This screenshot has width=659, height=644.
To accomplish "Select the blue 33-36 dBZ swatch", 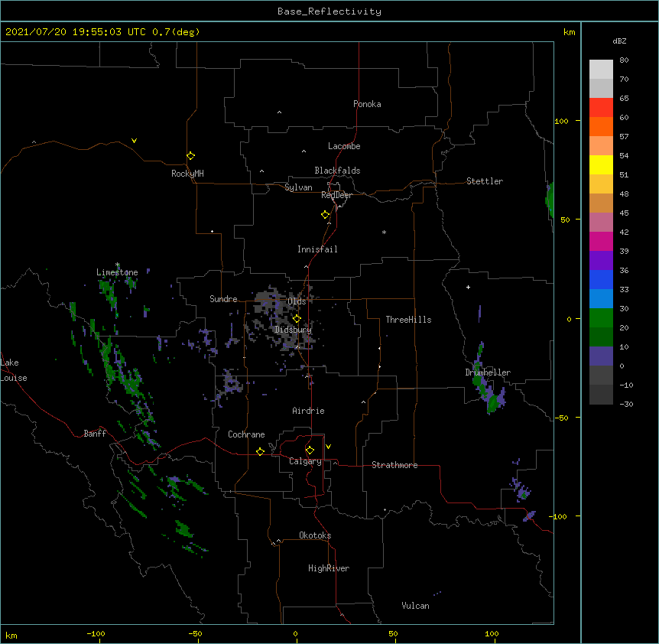I will click(x=601, y=279).
